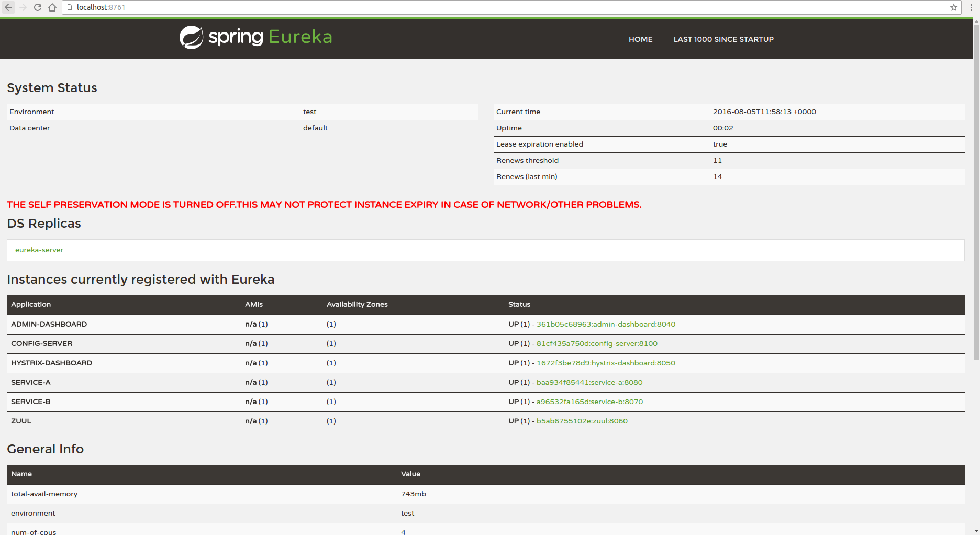The width and height of the screenshot is (980, 535).
Task: Open LAST 1000 SINCE STARTUP page
Action: (x=723, y=39)
